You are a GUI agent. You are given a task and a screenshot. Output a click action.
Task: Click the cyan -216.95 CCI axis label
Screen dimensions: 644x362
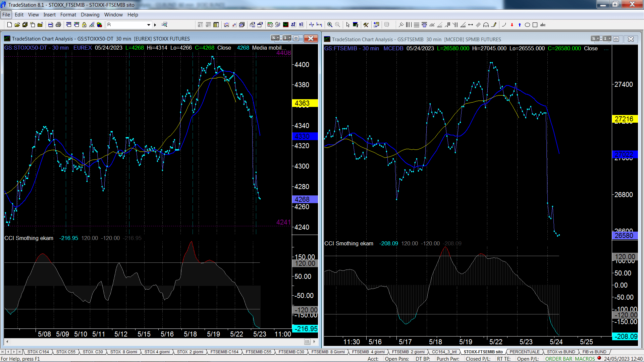tap(305, 329)
